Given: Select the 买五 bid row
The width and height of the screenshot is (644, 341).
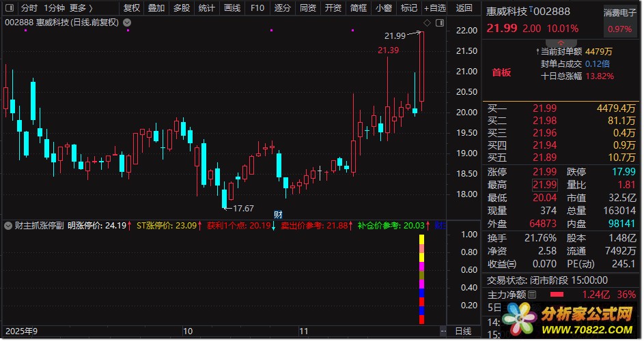Looking at the screenshot, I should click(x=561, y=158).
